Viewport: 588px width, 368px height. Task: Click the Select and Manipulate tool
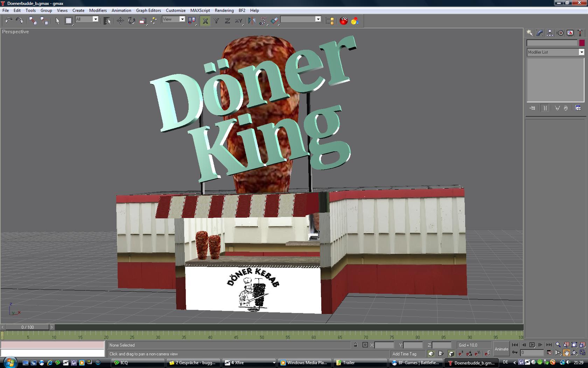[154, 21]
